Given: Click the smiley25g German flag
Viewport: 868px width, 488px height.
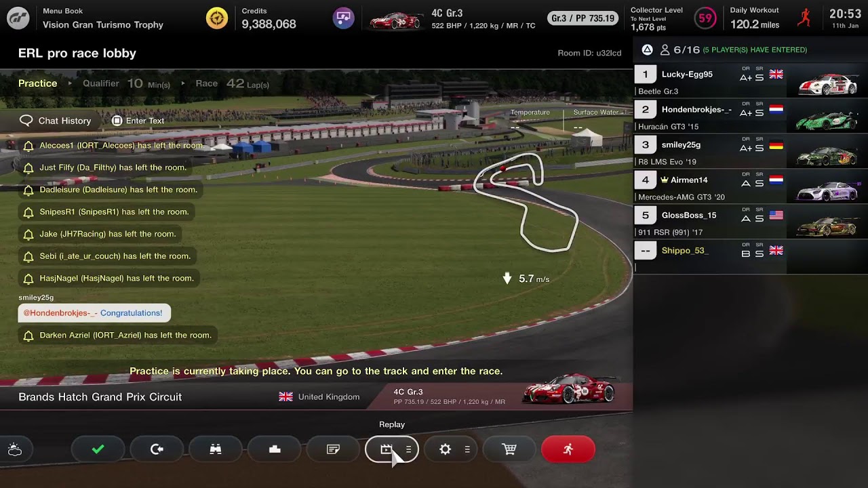Looking at the screenshot, I should 776,145.
